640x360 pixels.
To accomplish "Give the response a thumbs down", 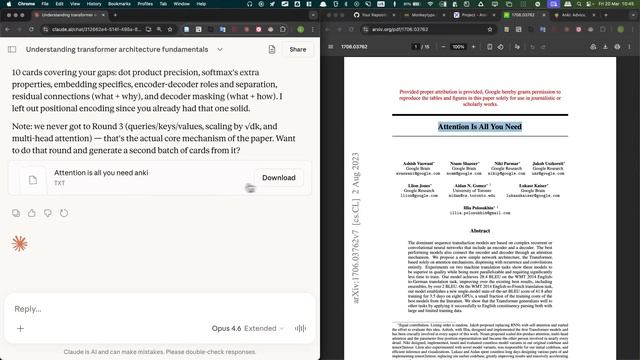I will [x=48, y=213].
